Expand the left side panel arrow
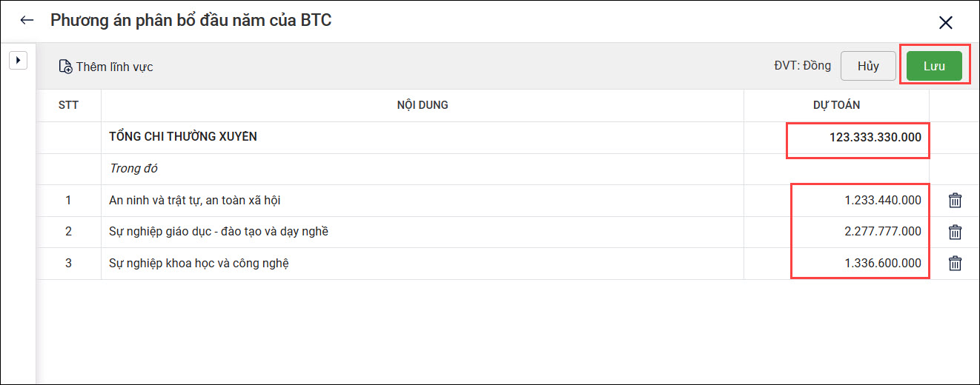 (x=18, y=60)
